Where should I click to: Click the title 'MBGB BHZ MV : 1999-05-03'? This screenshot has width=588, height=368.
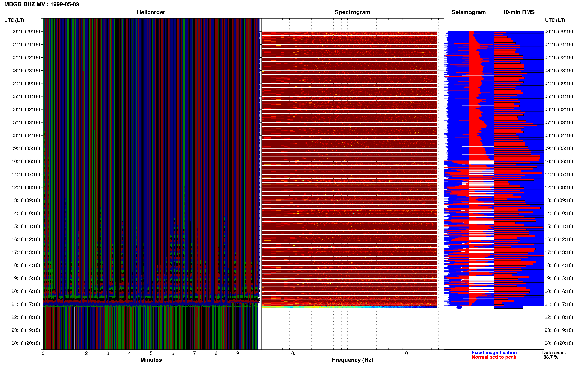(42, 4)
